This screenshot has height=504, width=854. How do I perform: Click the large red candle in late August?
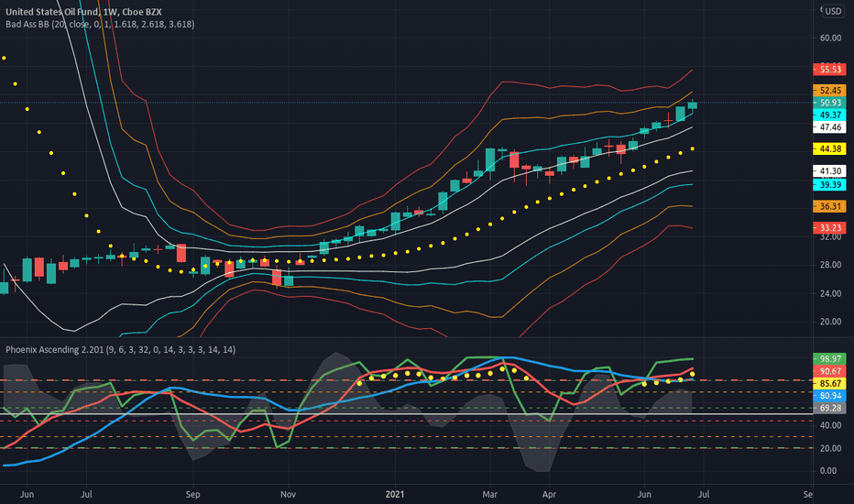tap(181, 253)
